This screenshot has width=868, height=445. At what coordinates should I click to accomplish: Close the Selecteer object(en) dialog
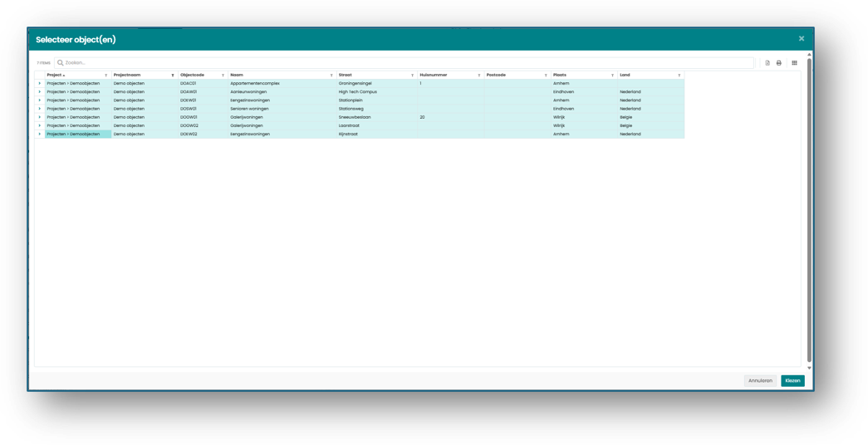pyautogui.click(x=801, y=39)
